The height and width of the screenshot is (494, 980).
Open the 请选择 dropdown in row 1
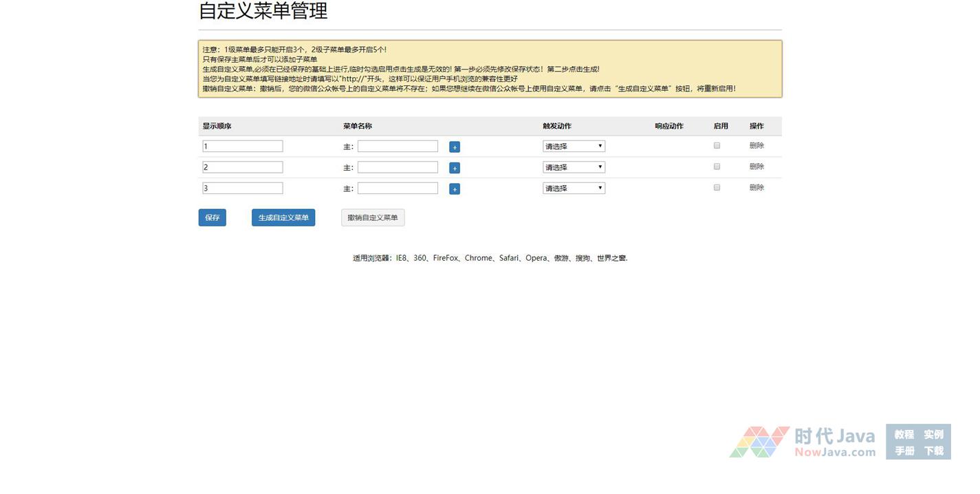pos(574,147)
